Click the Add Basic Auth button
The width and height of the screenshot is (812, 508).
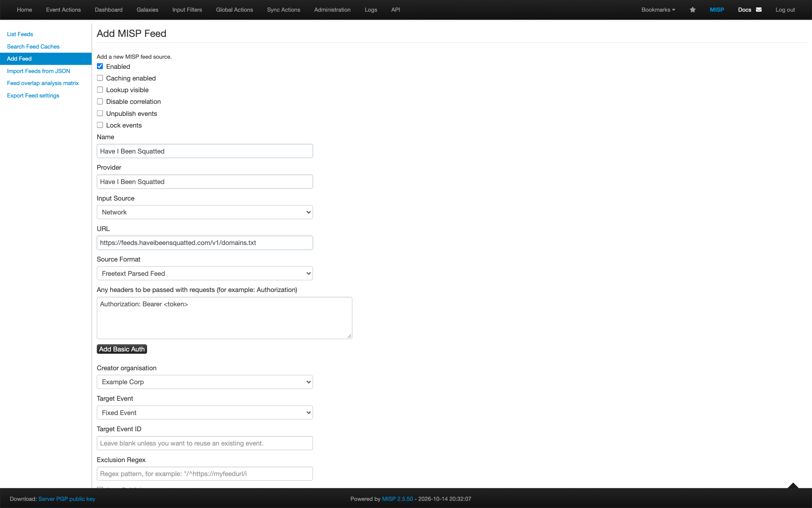pos(122,349)
